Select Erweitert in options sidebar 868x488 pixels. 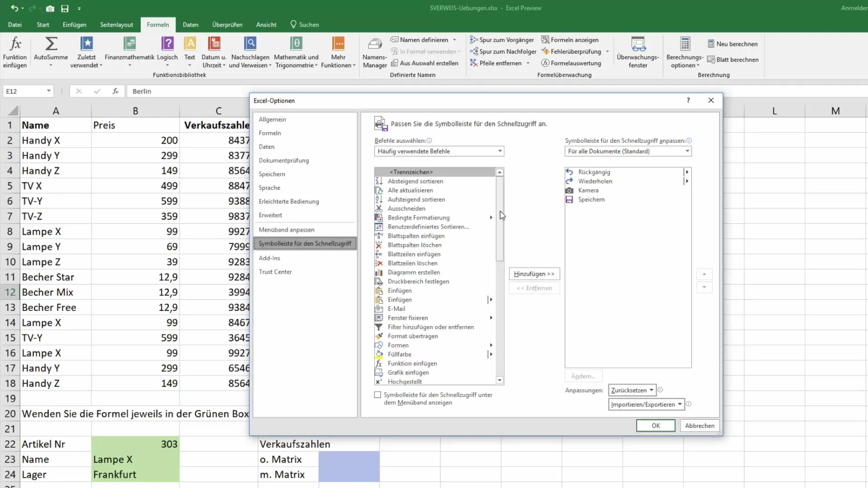click(x=305, y=215)
